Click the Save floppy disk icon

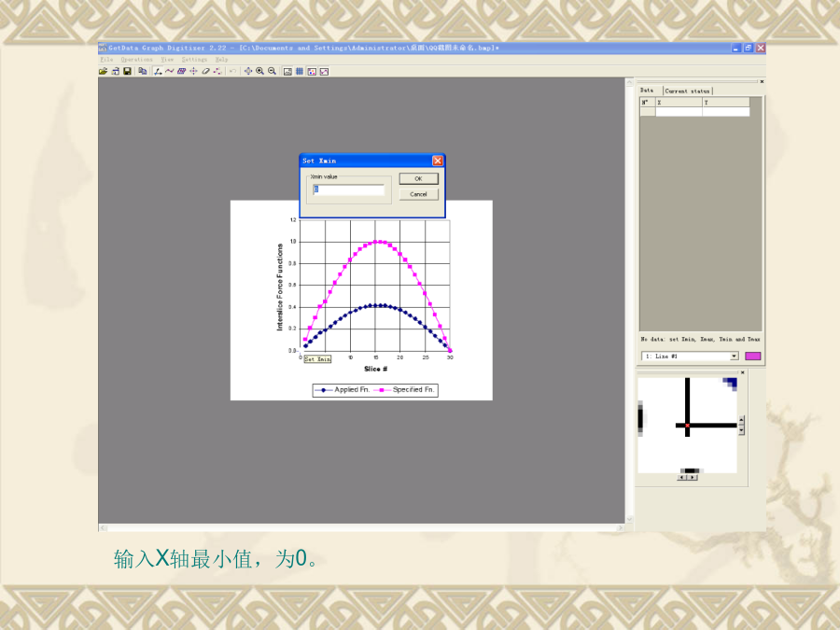127,71
